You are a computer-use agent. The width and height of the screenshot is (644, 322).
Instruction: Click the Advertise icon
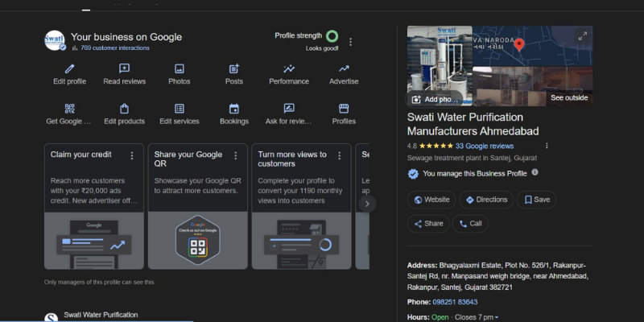click(x=344, y=69)
